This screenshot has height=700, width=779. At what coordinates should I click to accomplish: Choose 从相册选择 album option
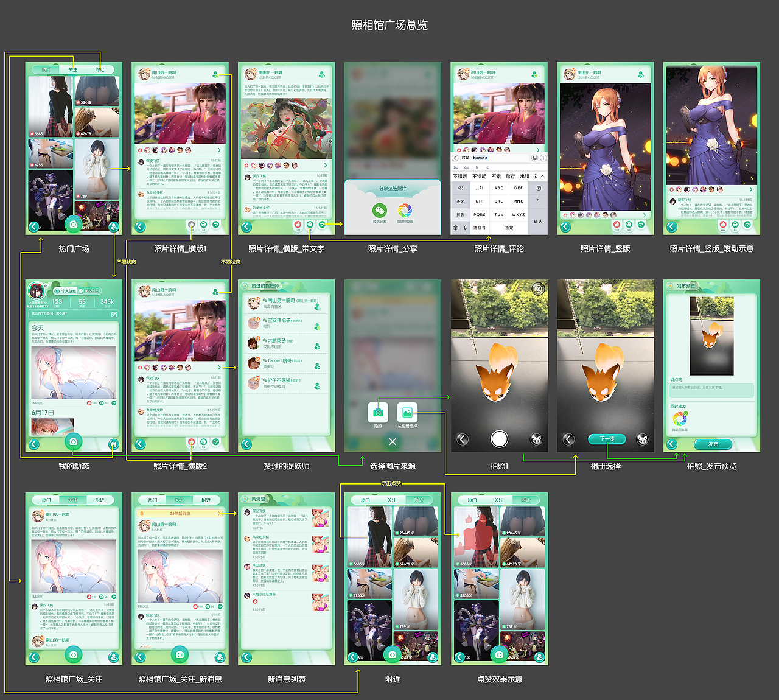(407, 413)
